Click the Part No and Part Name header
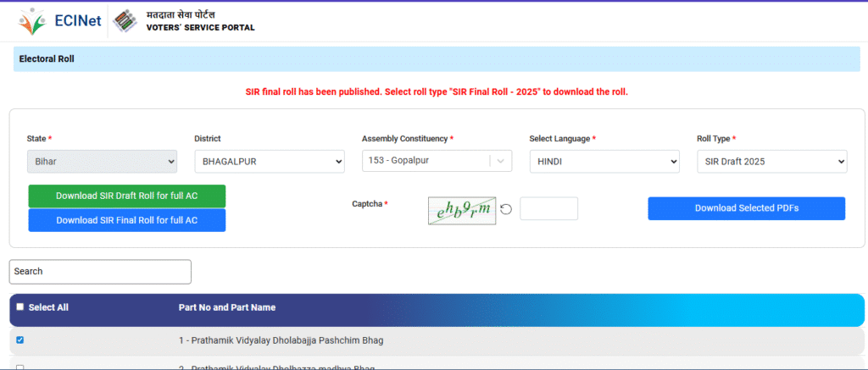868x370 pixels. tap(226, 307)
